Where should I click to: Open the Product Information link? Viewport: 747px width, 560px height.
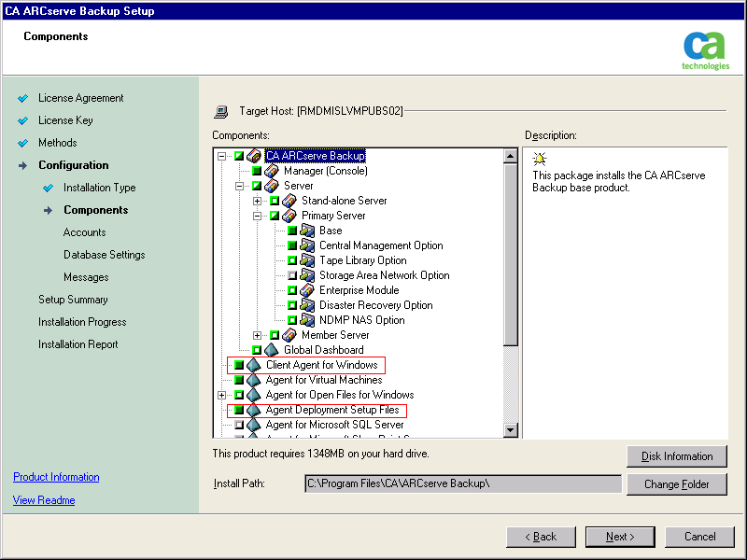pos(56,477)
